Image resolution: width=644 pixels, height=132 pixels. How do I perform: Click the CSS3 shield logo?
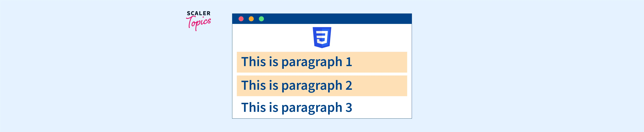coord(322,37)
